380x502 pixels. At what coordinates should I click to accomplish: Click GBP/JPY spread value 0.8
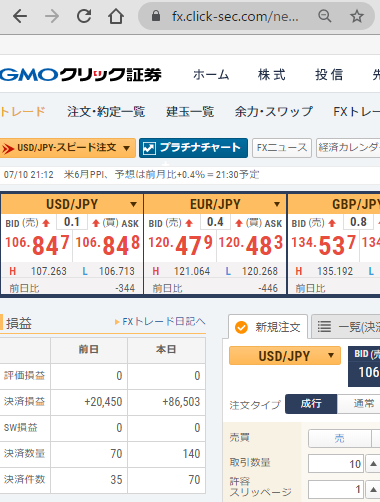click(358, 222)
